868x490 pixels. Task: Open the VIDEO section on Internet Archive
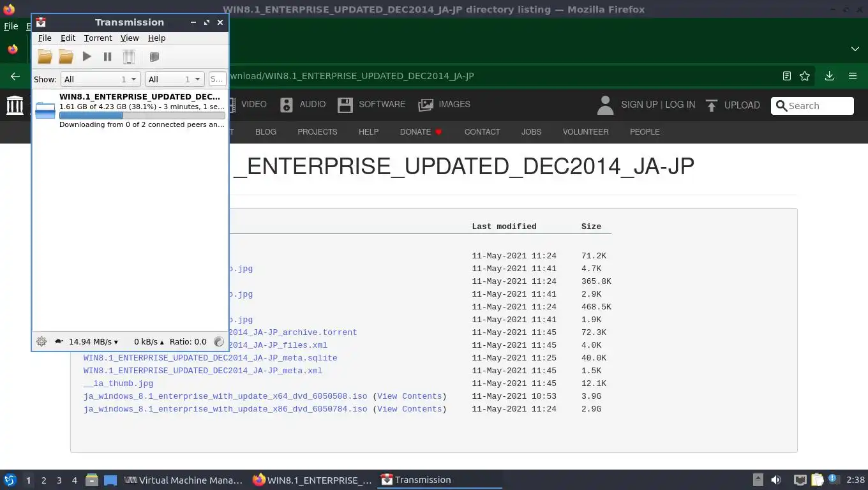tap(253, 104)
